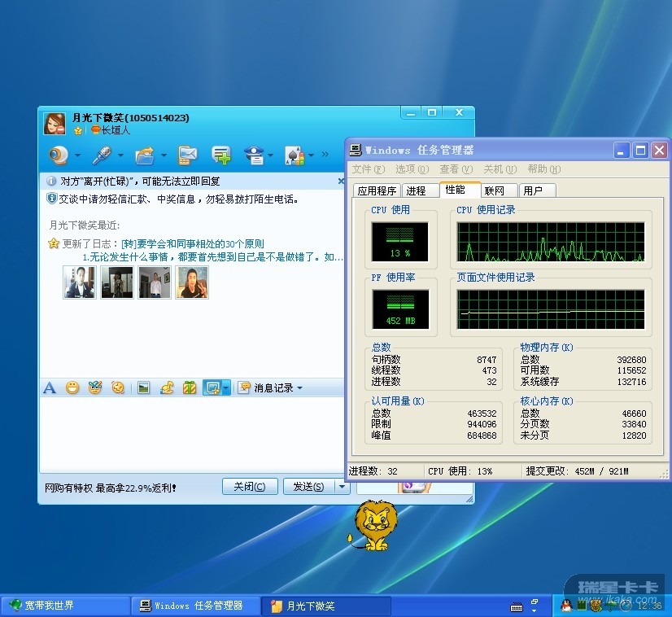The image size is (672, 617).
Task: Start a video call with the webcam icon
Action: (59, 155)
